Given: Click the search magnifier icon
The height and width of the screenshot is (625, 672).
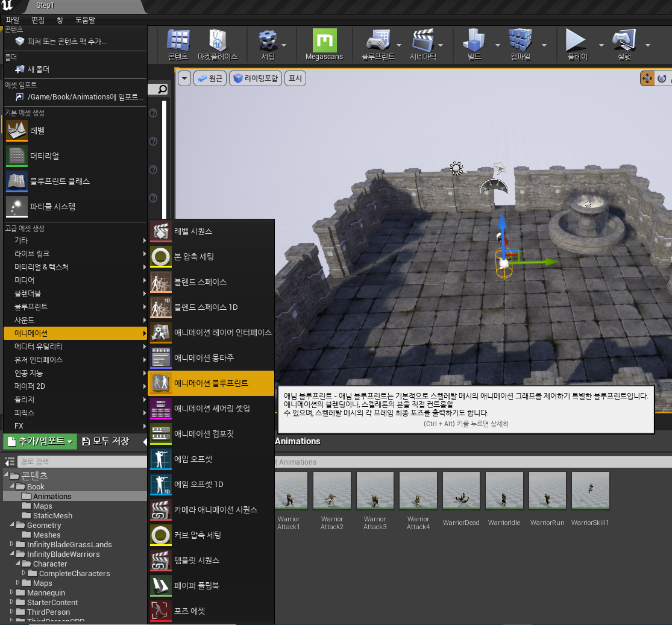Looking at the screenshot, I should [x=162, y=89].
